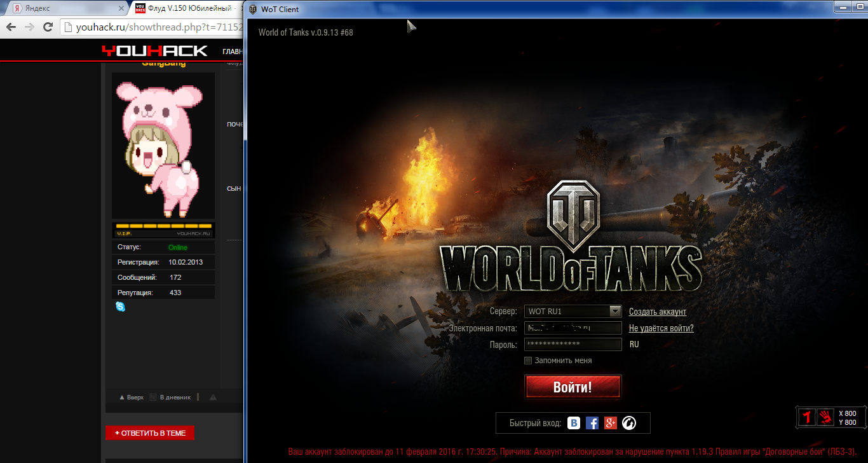Close the Яндекс browser tab
868x463 pixels.
[120, 9]
